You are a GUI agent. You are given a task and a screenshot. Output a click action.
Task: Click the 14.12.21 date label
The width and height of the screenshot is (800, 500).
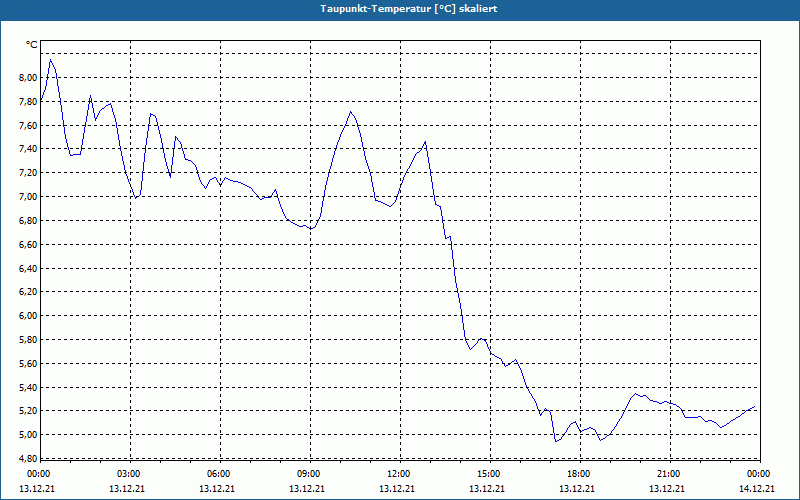click(757, 489)
